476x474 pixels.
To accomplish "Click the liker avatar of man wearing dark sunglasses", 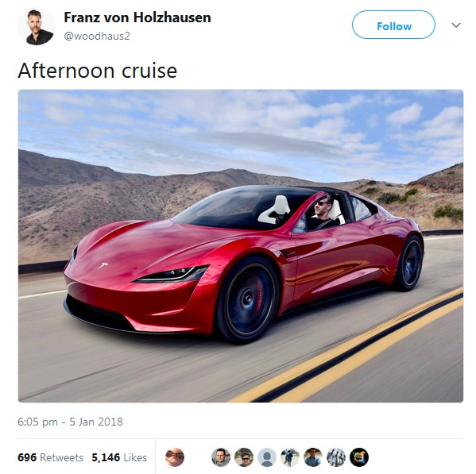I will tap(244, 457).
